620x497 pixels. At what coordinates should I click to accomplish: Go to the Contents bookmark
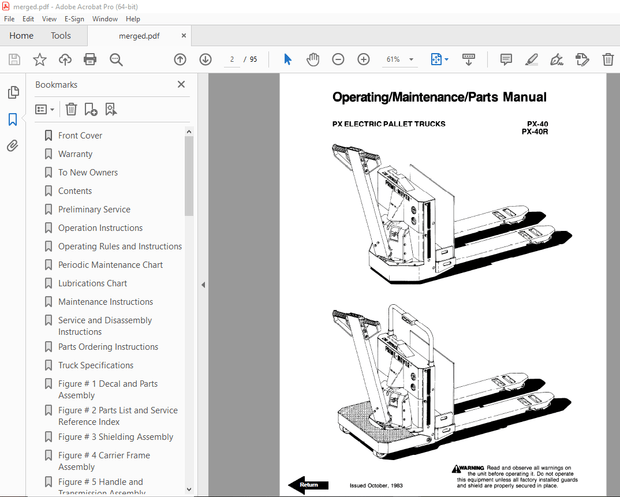pos(75,191)
